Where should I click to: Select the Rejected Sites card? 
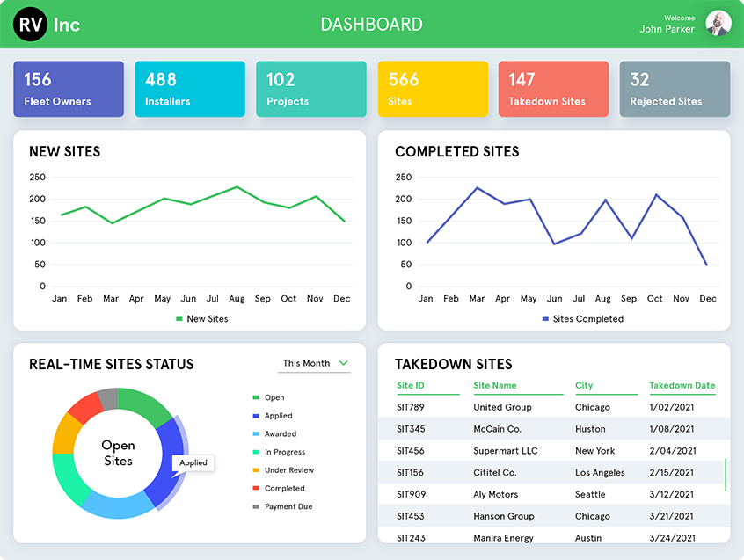coord(675,89)
